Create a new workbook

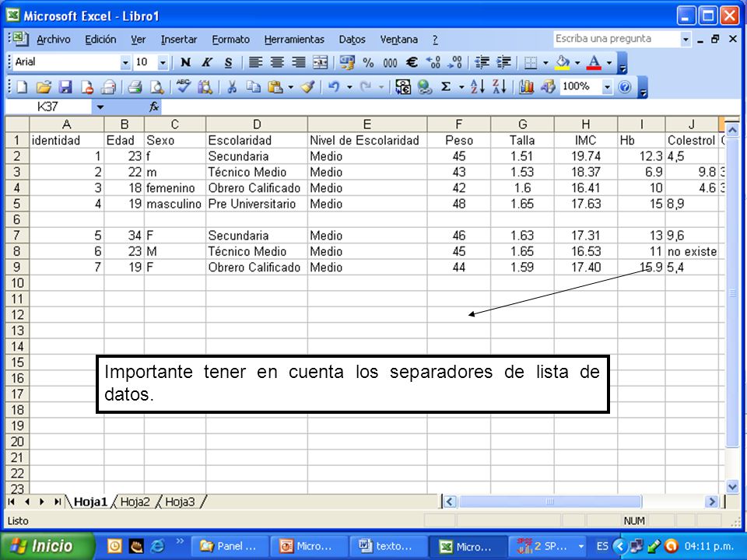(x=22, y=87)
